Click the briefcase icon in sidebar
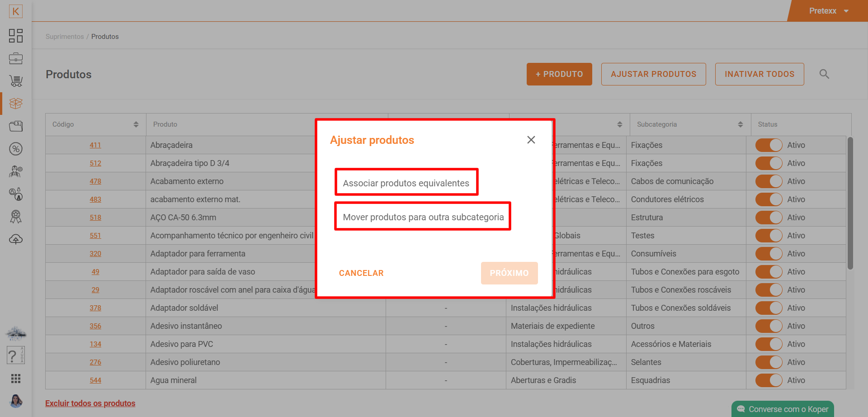 [16, 58]
